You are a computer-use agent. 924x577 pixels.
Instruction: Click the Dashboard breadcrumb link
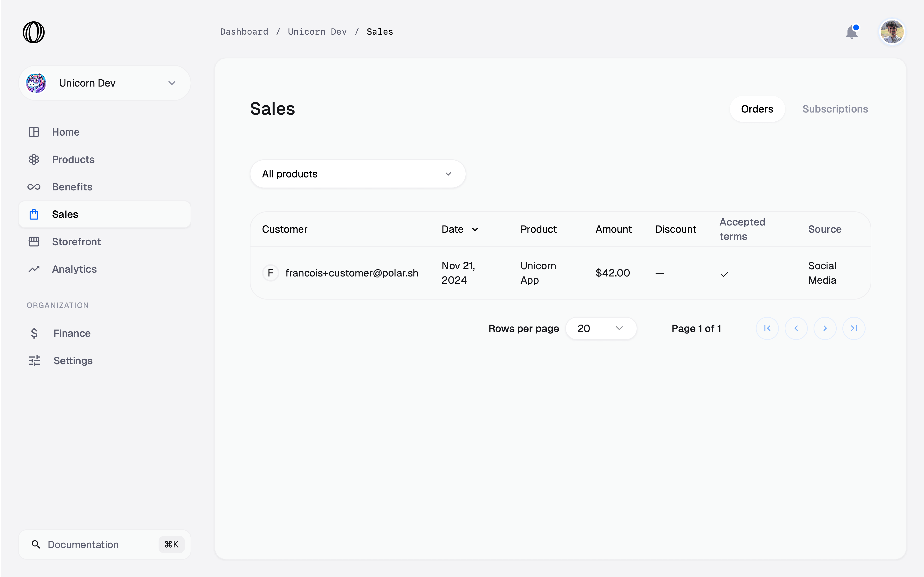[x=244, y=32]
